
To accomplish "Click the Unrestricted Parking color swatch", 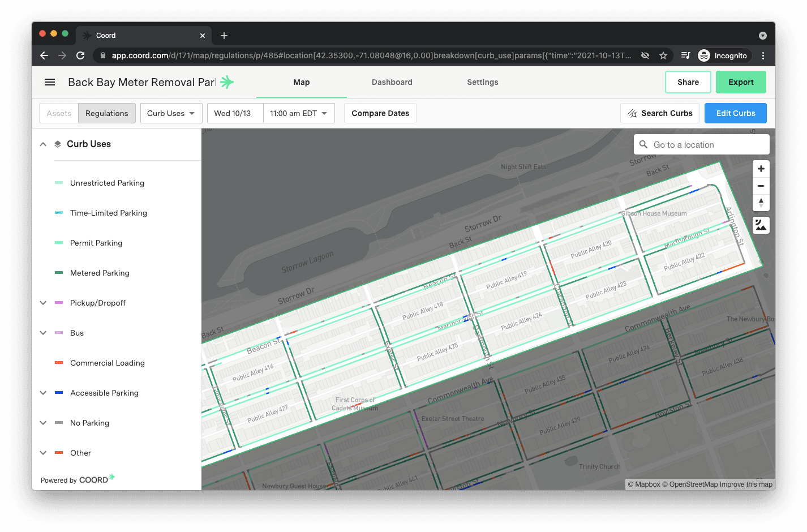I will [x=59, y=183].
